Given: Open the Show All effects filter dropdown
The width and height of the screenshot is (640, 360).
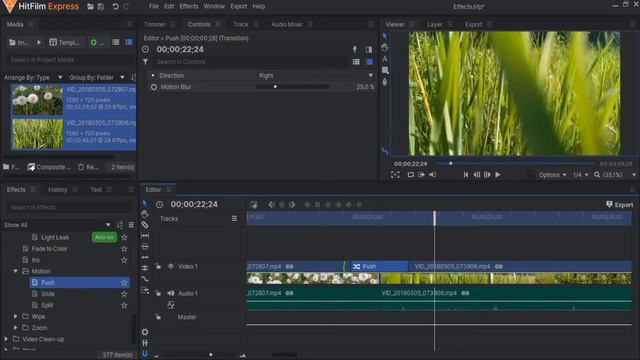Looking at the screenshot, I should [x=57, y=225].
